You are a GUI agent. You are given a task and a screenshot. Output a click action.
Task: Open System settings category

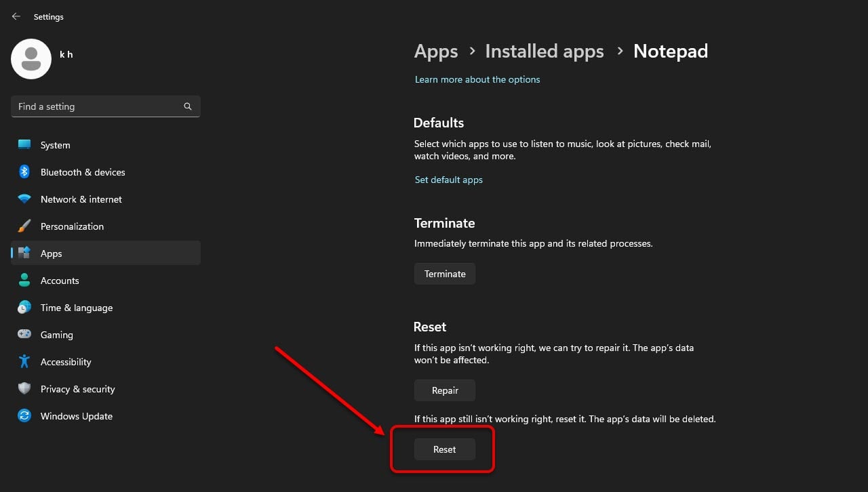click(x=106, y=145)
